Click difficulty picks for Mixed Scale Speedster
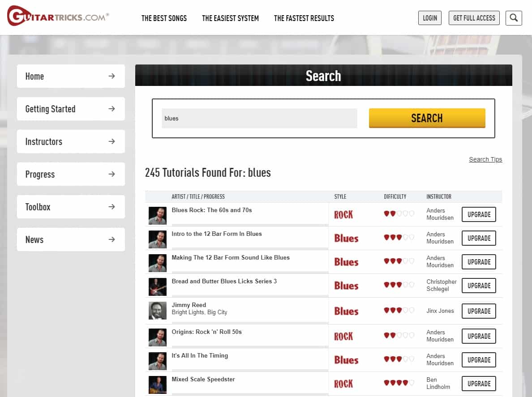Screen dimensions: 532x397 (x=399, y=383)
